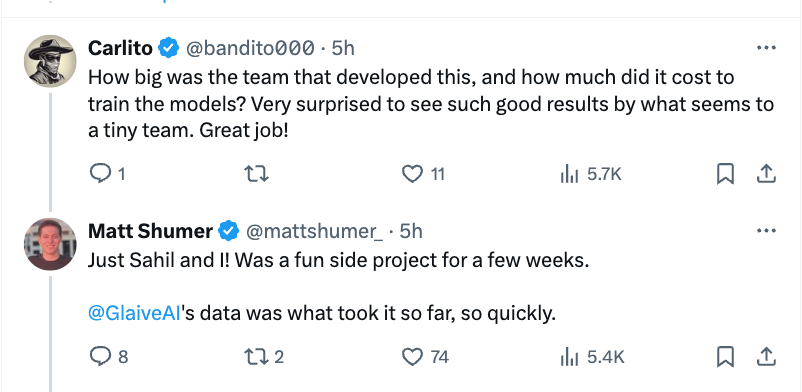Image resolution: width=802 pixels, height=392 pixels.
Task: Open Matt Shumer's profile photo
Action: (50, 244)
